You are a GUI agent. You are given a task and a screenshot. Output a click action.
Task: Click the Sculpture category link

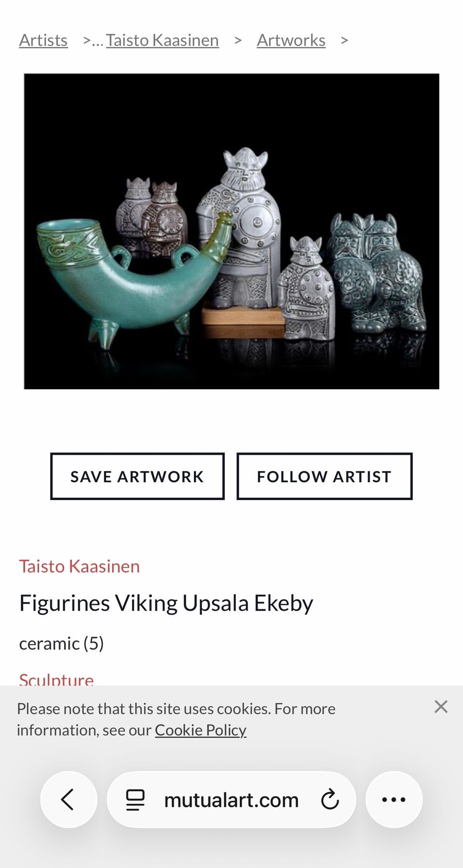pyautogui.click(x=56, y=679)
